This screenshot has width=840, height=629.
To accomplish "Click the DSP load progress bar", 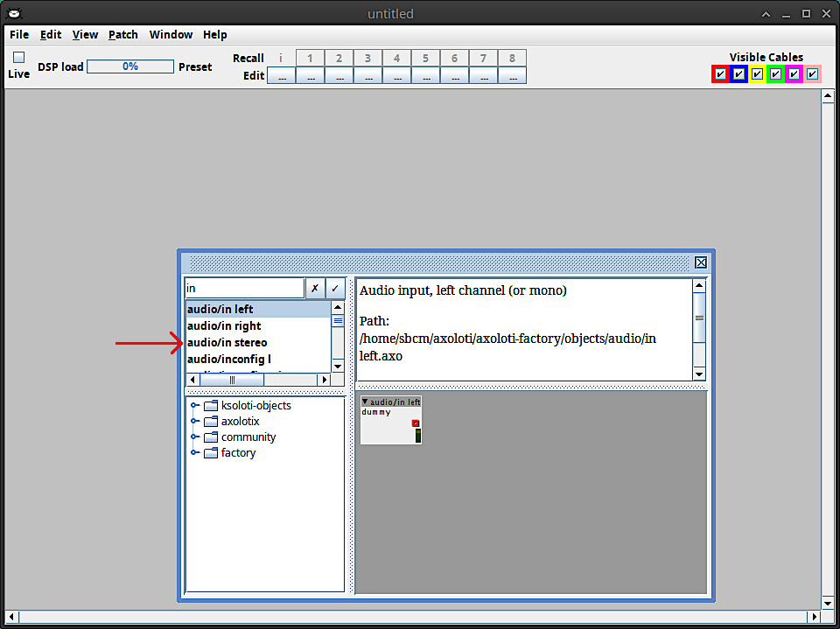I will pos(130,66).
